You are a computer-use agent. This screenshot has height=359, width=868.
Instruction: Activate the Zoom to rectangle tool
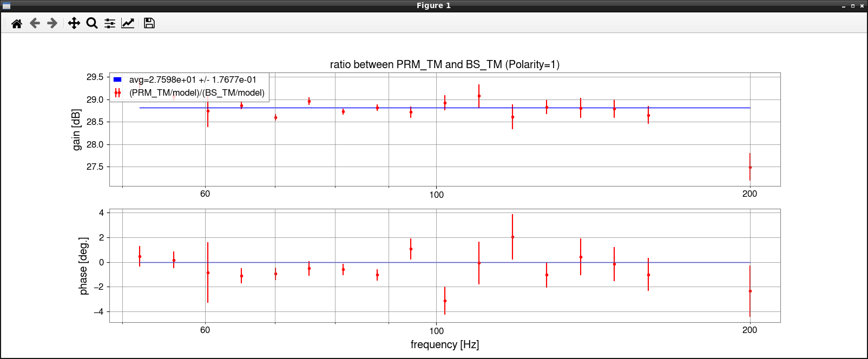(x=92, y=23)
